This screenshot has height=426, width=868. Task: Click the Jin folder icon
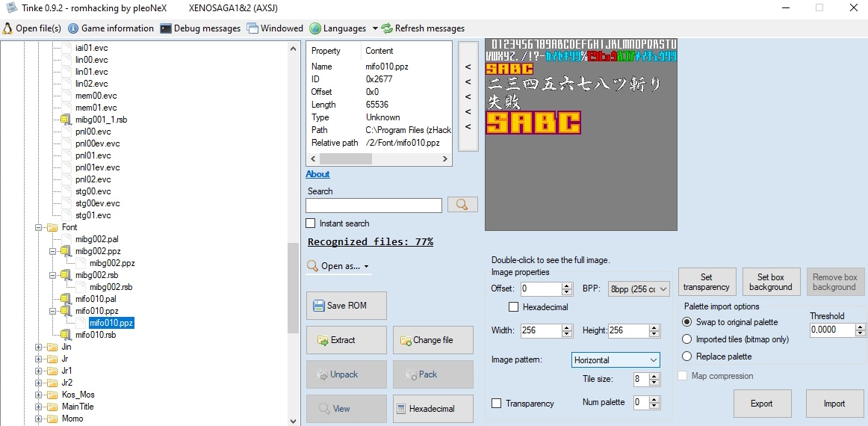[x=53, y=347]
